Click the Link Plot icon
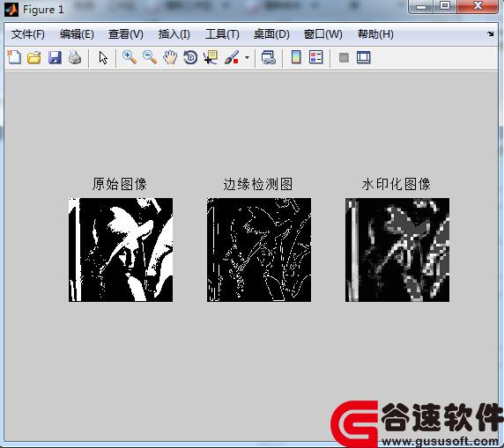 click(x=269, y=58)
